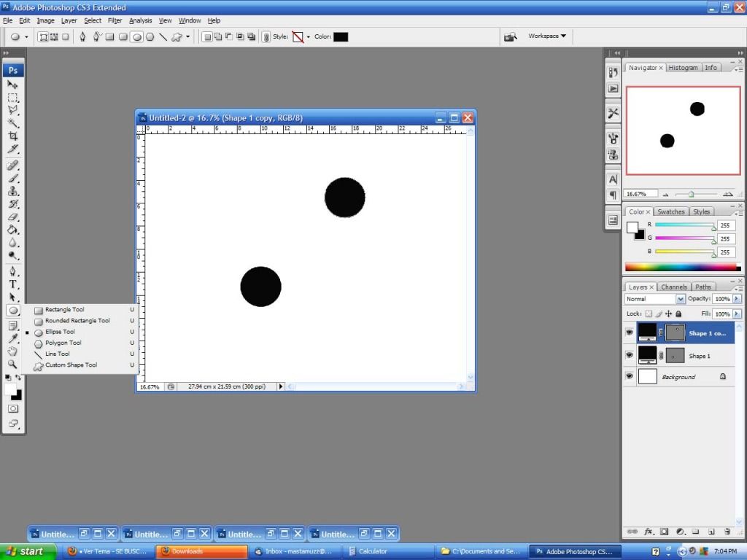Add a layer mask
The image size is (747, 560).
point(664,532)
